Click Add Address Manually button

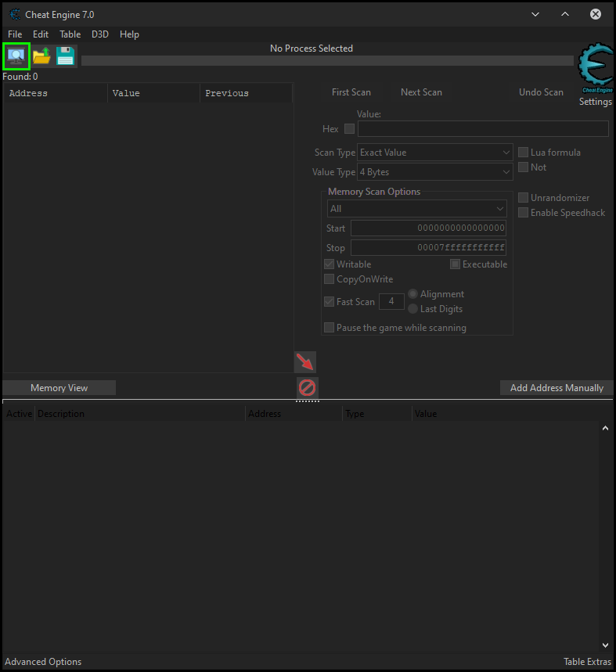(x=557, y=388)
